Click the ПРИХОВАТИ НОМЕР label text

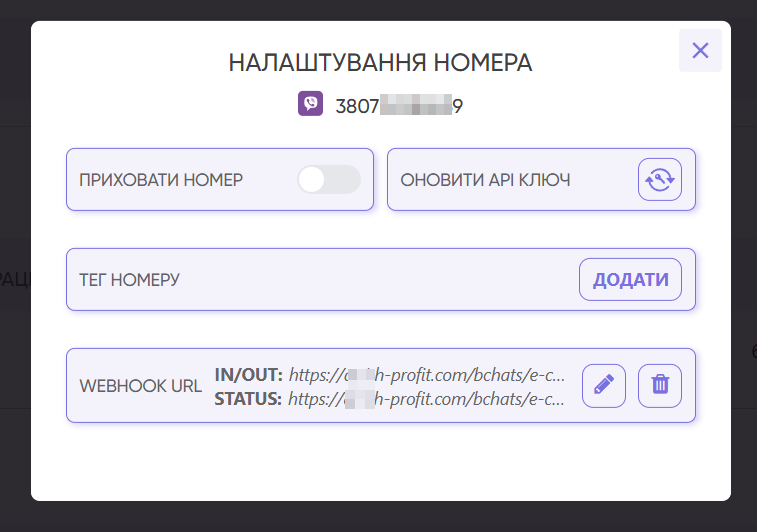point(161,180)
